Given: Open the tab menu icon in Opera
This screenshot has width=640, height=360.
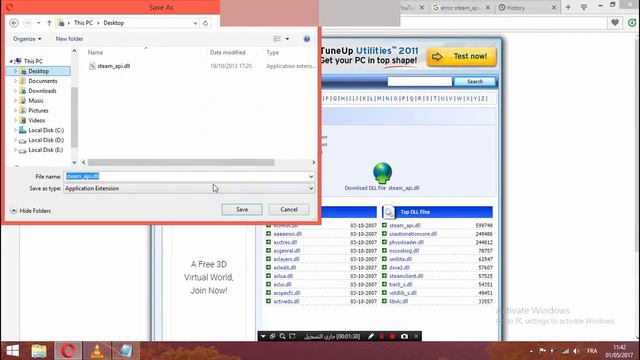Looking at the screenshot, I should pos(584,7).
